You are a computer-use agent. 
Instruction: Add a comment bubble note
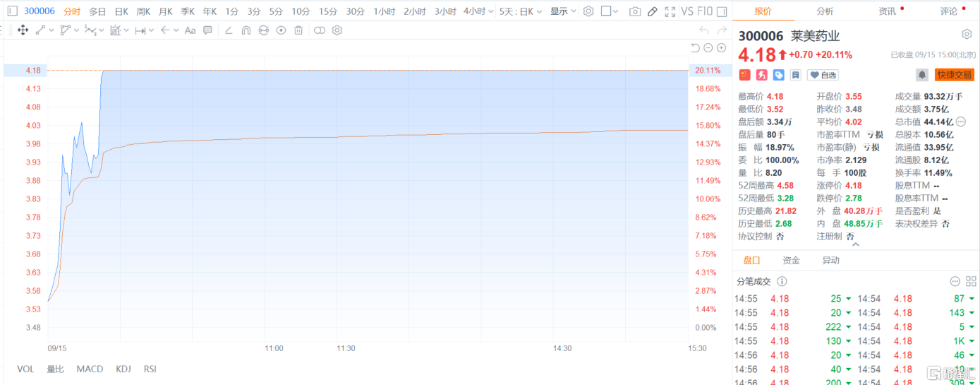click(207, 30)
